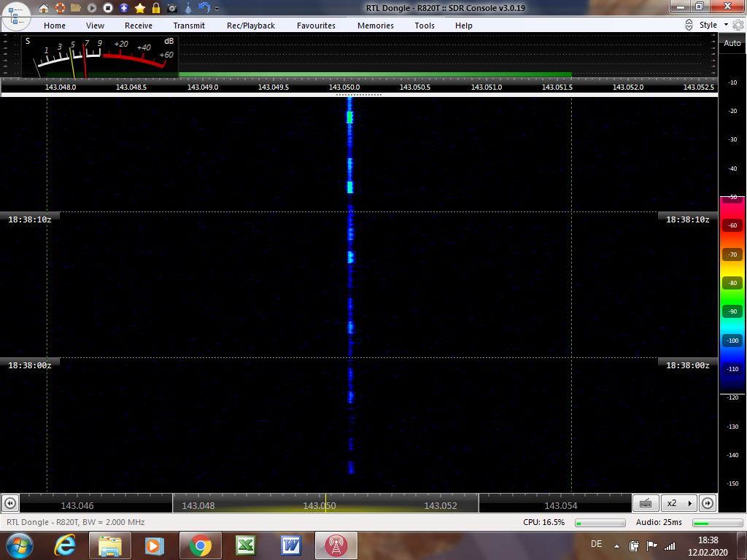The height and width of the screenshot is (560, 747).
Task: Open Google Chrome from taskbar
Action: click(x=200, y=545)
